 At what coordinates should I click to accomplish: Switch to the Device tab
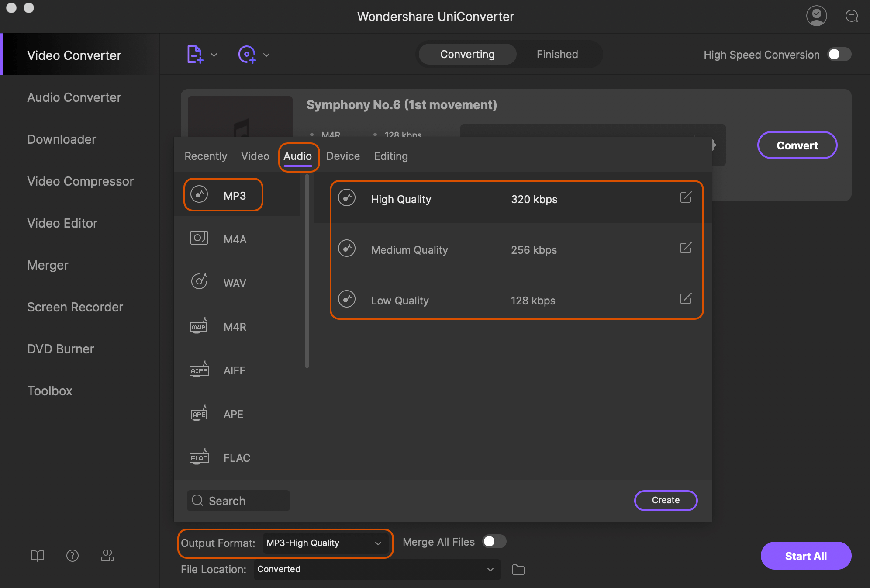coord(343,156)
